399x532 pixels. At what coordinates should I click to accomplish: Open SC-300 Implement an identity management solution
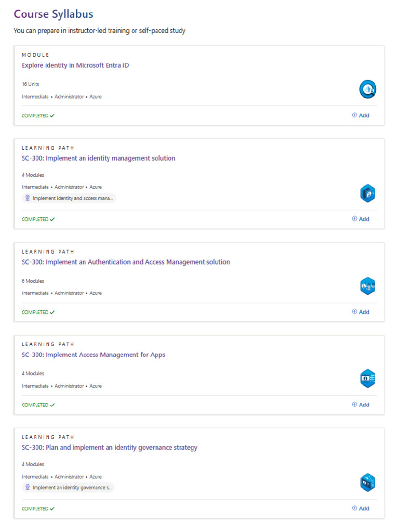click(99, 158)
